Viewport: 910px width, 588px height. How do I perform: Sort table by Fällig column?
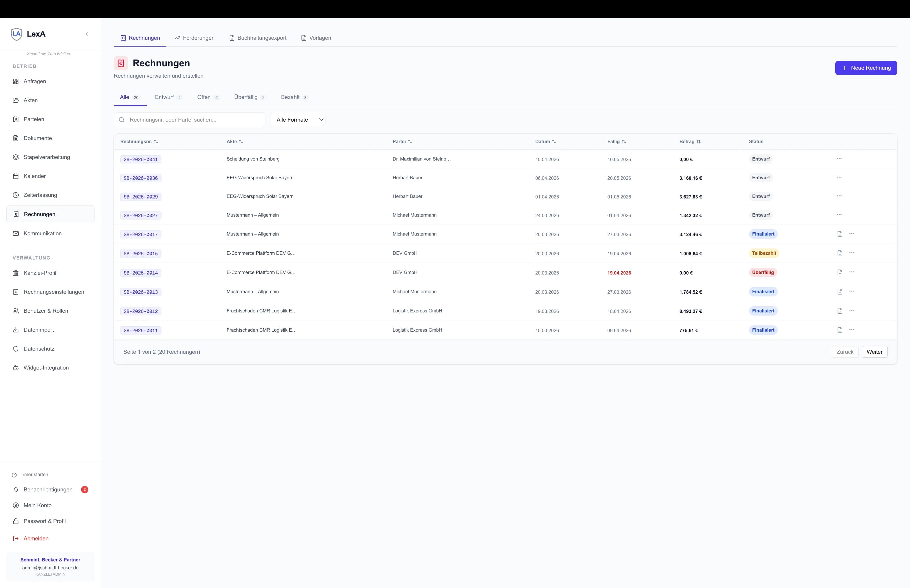616,142
